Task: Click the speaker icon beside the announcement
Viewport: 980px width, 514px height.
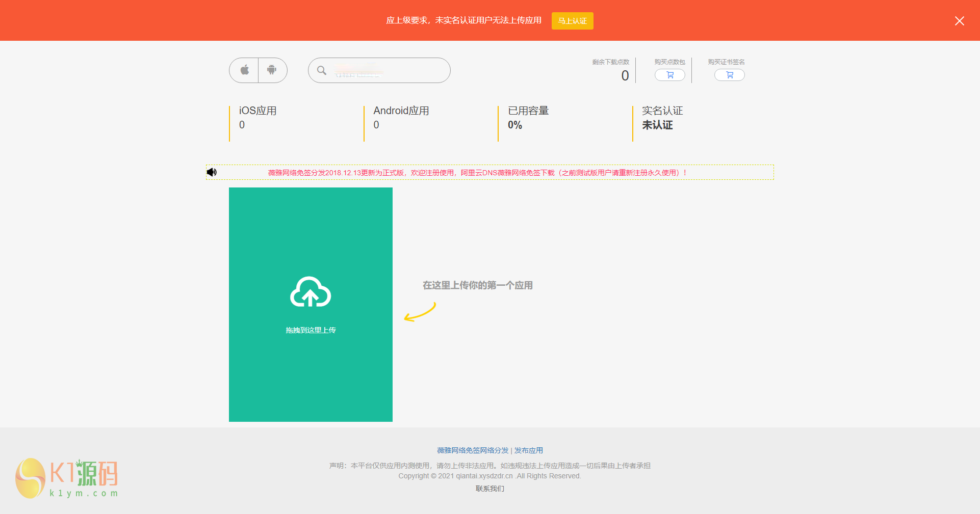Action: 212,172
